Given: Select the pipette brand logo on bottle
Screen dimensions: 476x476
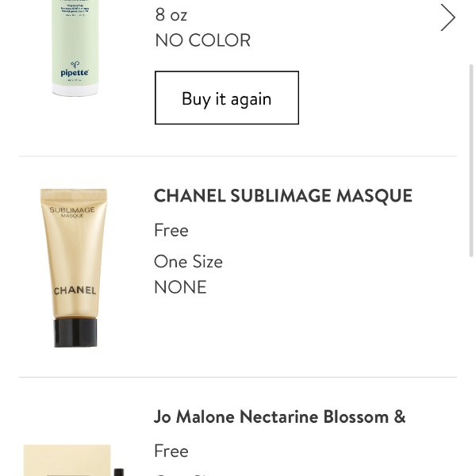Looking at the screenshot, I should pyautogui.click(x=75, y=70).
